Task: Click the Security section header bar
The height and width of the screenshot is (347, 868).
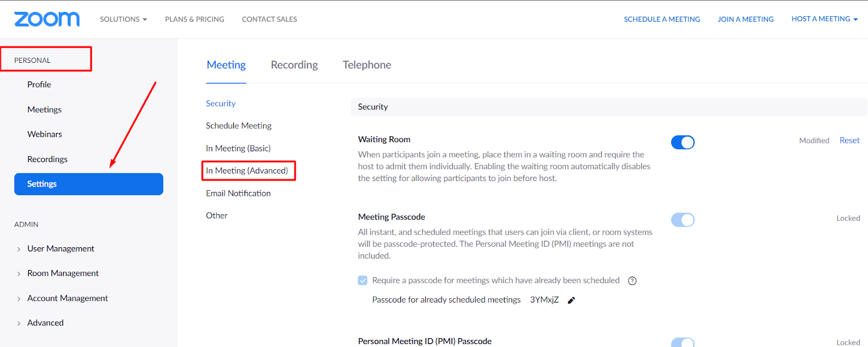Action: [609, 107]
